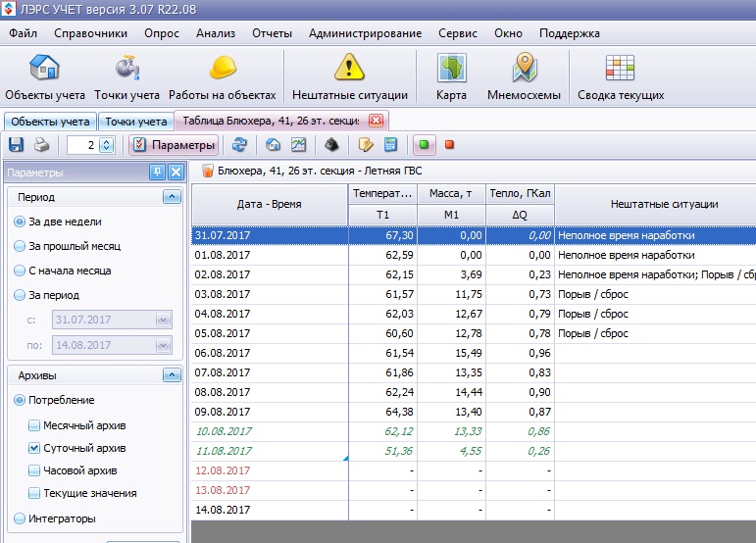Viewport: 756px width, 543px height.
Task: Click the T1 column header
Action: tap(382, 215)
